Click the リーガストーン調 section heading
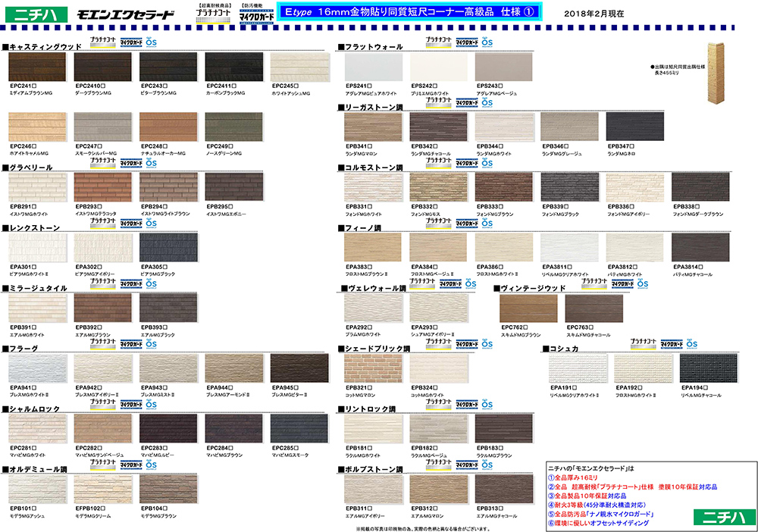The width and height of the screenshot is (758, 532). coord(371,108)
